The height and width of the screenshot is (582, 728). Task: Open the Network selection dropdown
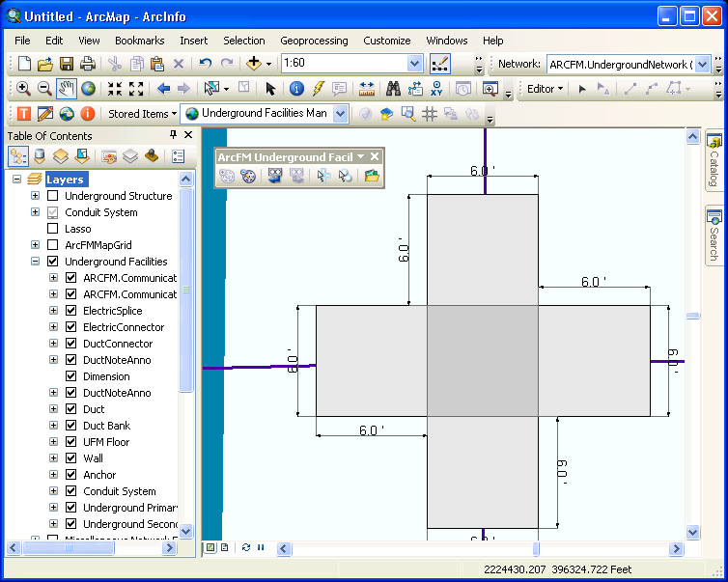click(x=703, y=65)
